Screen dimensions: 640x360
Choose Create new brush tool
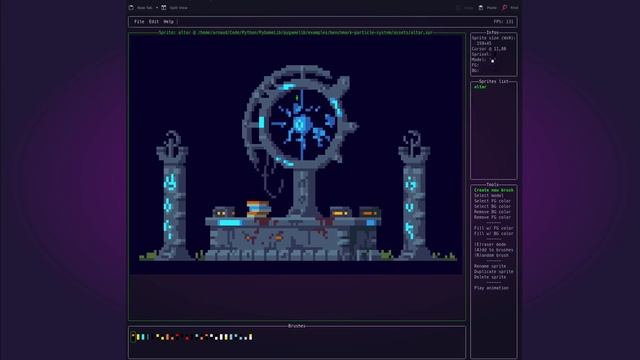click(x=493, y=190)
